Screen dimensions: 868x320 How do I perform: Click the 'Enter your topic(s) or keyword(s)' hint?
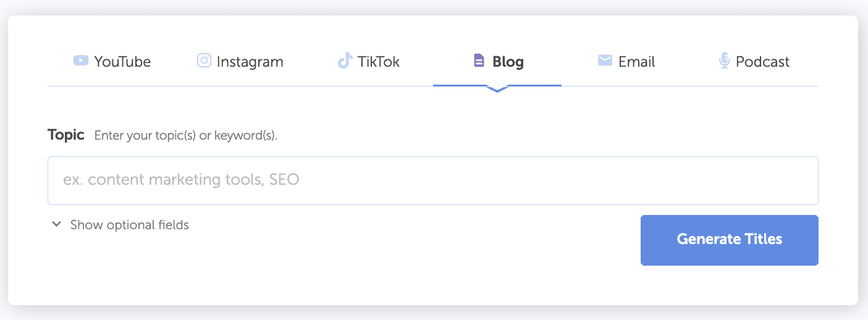click(185, 135)
